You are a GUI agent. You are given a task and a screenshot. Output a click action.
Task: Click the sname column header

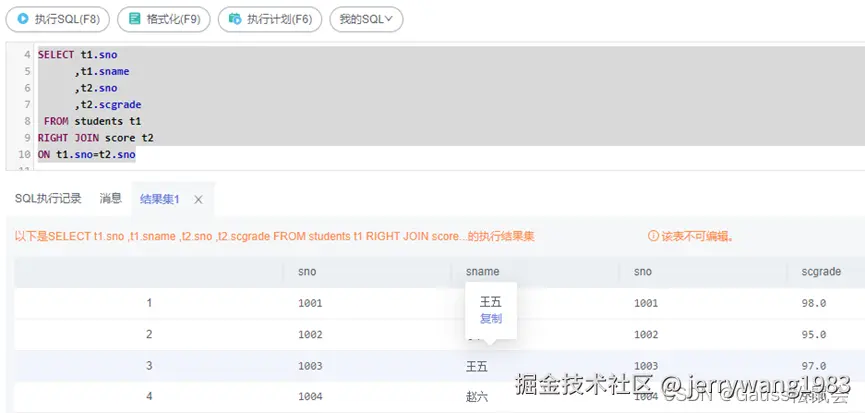(x=482, y=271)
